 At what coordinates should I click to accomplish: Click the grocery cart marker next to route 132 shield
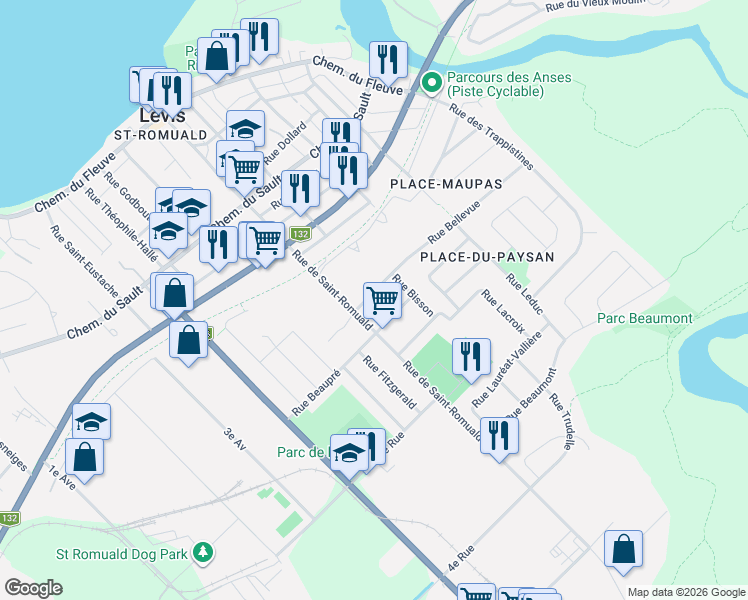(266, 241)
